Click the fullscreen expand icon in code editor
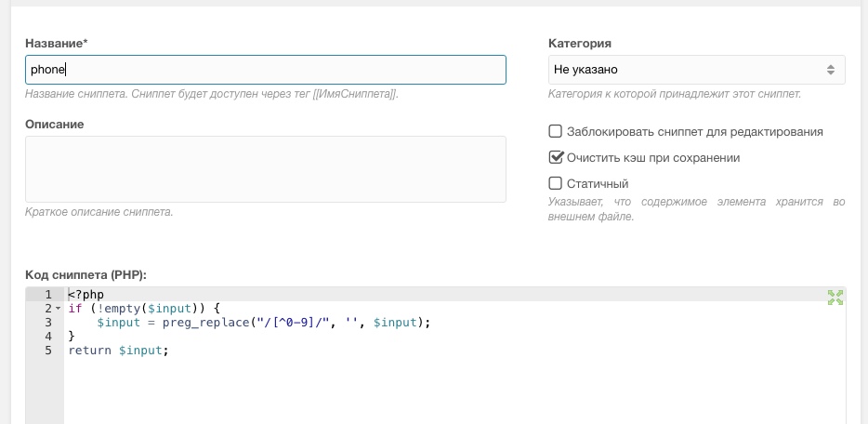Viewport: 868px width, 424px height. (835, 298)
